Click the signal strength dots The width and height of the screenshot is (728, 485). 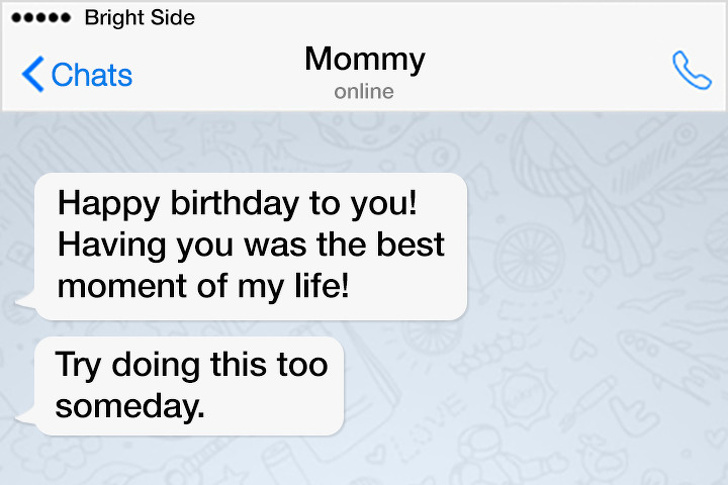tap(40, 18)
